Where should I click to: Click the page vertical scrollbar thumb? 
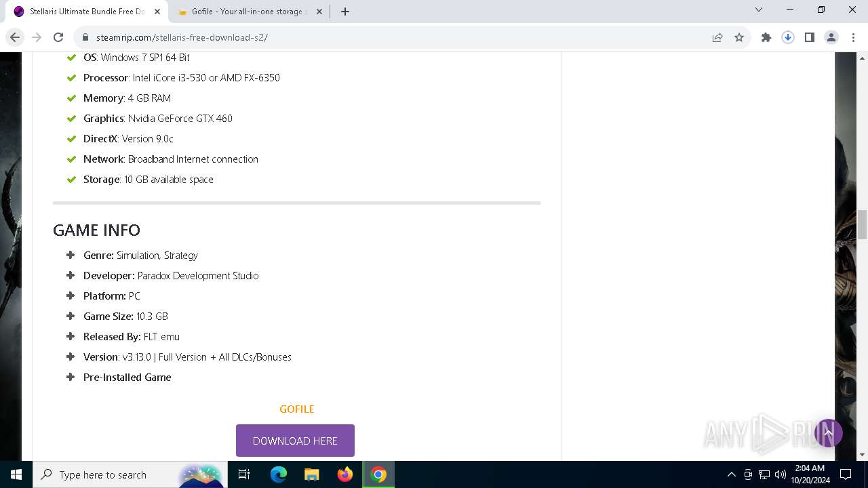pos(862,224)
